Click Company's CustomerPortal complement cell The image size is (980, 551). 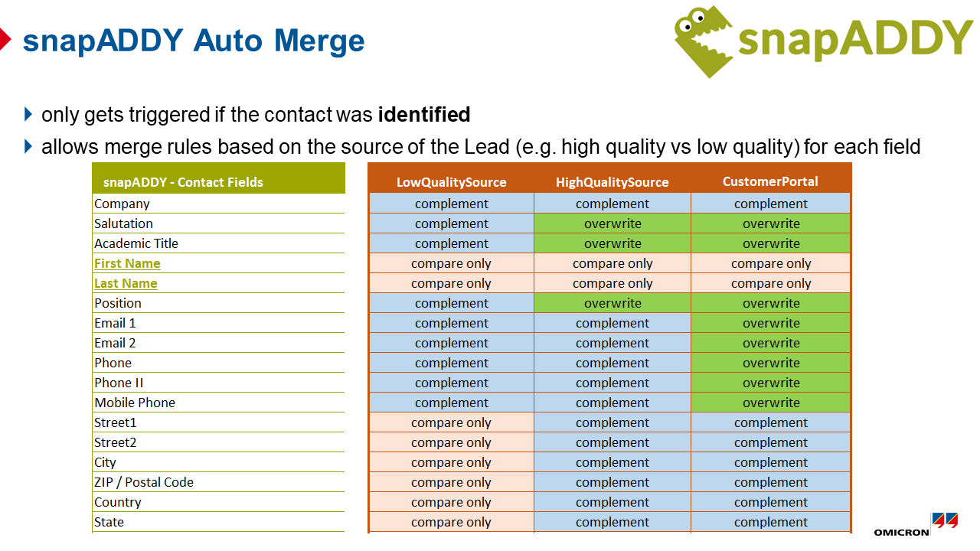tap(771, 204)
